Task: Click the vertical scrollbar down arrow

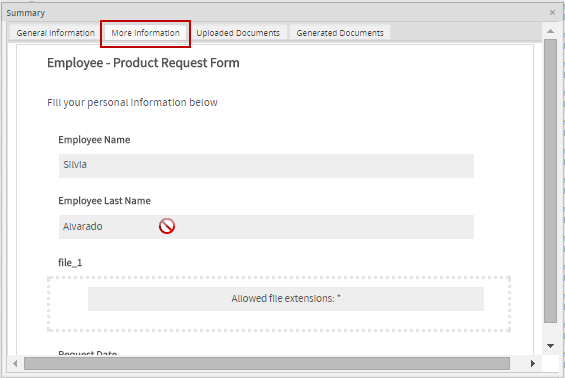Action: [550, 346]
